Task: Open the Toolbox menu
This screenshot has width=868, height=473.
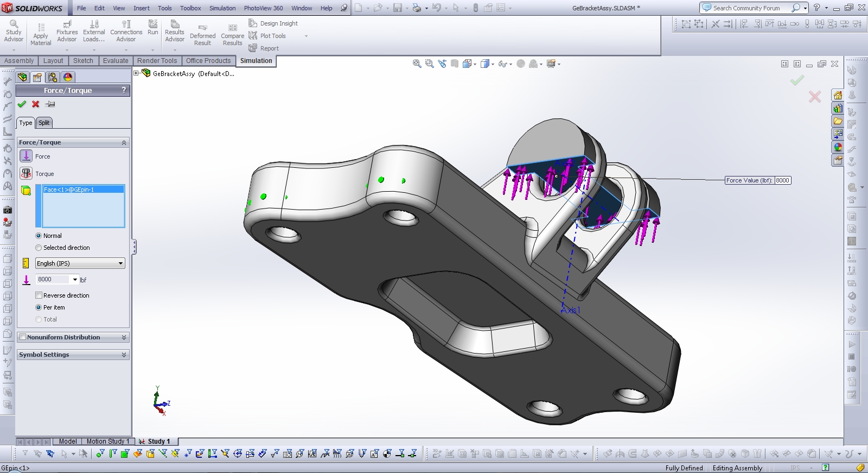Action: [x=190, y=8]
